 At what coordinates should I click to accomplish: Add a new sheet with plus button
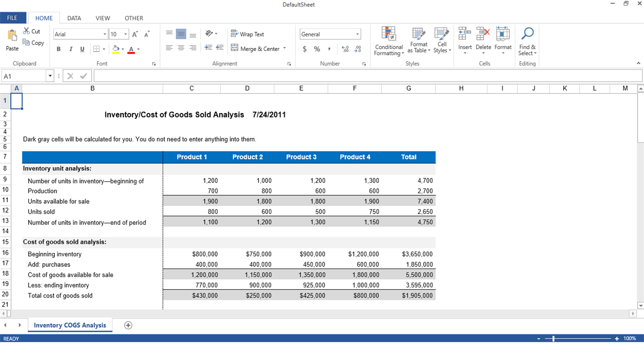[x=128, y=325]
